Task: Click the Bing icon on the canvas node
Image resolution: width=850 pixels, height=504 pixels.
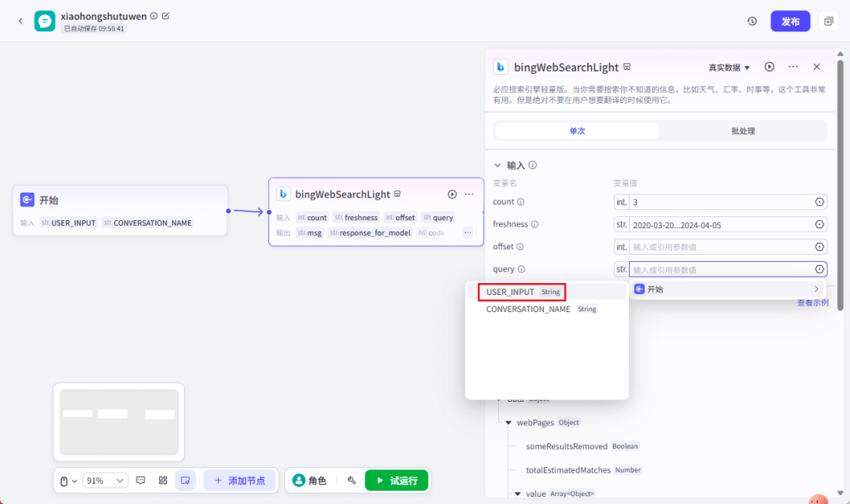Action: [283, 193]
